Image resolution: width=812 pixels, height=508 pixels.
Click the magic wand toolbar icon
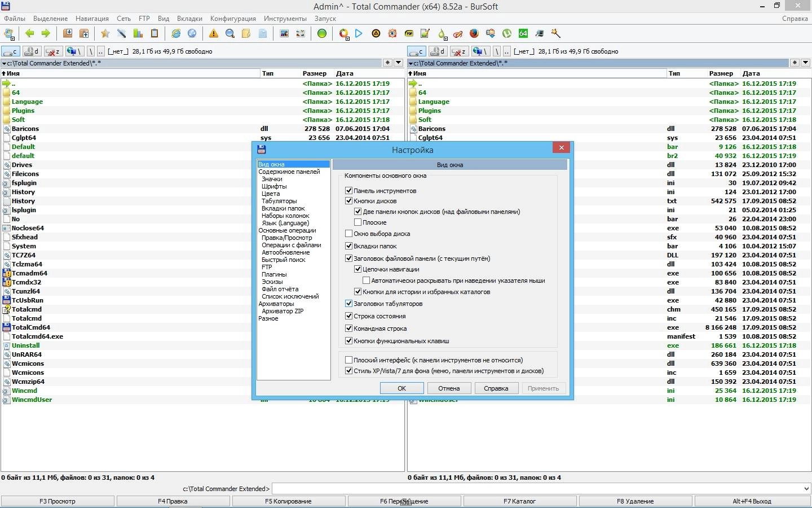pos(556,33)
